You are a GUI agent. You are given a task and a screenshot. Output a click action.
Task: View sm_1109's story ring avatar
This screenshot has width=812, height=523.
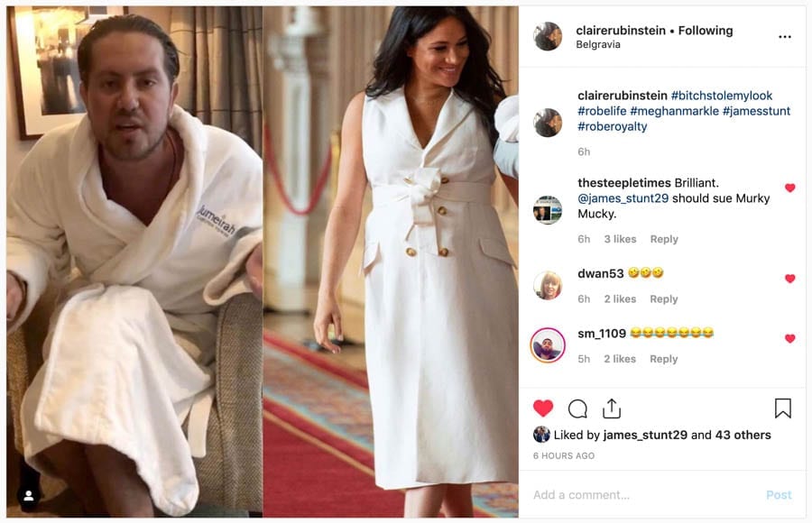click(548, 345)
